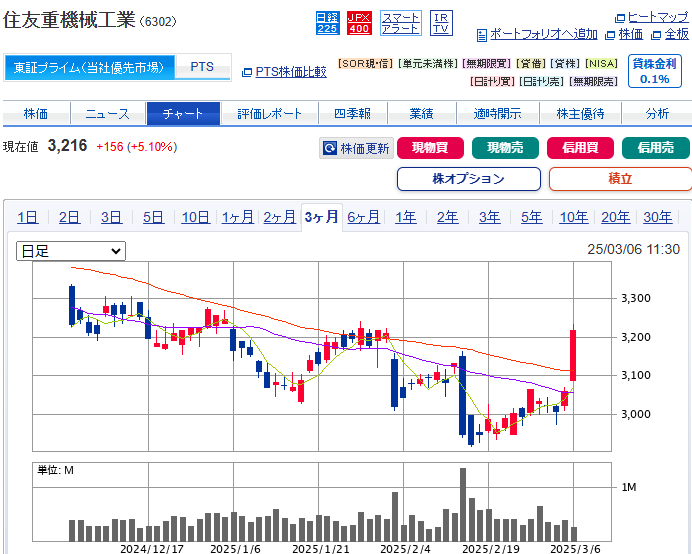Click 積立 button
Screen dimensions: 692x554
(620, 179)
